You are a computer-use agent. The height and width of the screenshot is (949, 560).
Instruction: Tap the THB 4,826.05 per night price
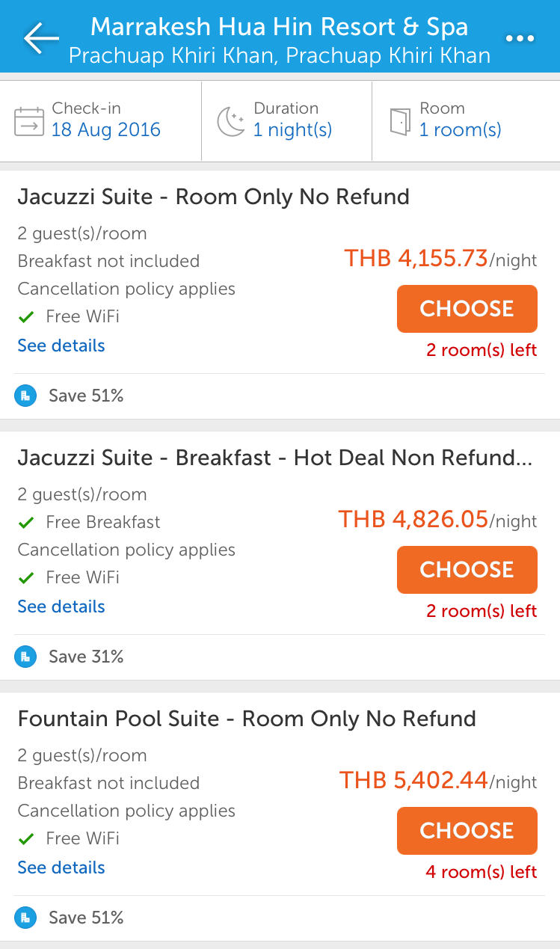413,519
